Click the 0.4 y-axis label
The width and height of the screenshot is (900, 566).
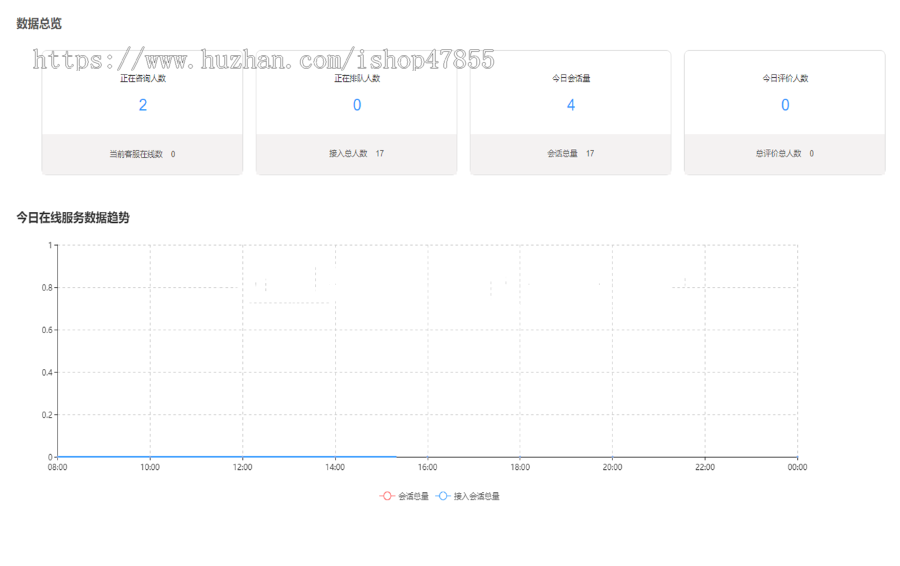pos(47,373)
